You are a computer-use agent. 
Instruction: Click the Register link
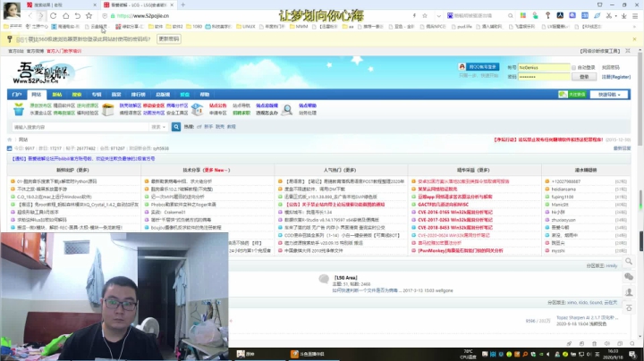[615, 77]
